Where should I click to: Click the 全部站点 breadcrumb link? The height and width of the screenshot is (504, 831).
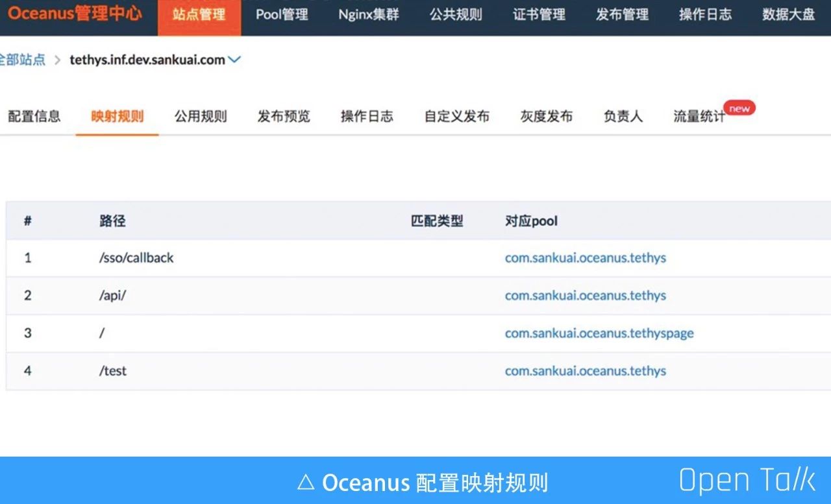[x=22, y=60]
